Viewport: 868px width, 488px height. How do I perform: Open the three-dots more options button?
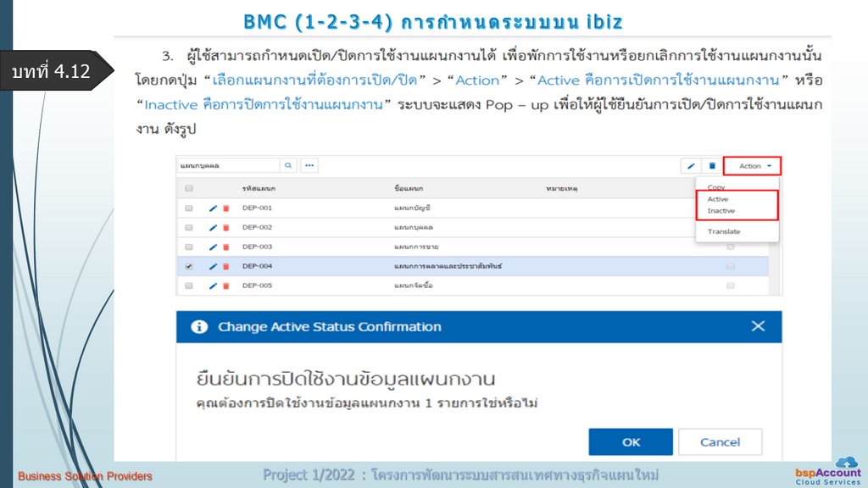[x=309, y=165]
